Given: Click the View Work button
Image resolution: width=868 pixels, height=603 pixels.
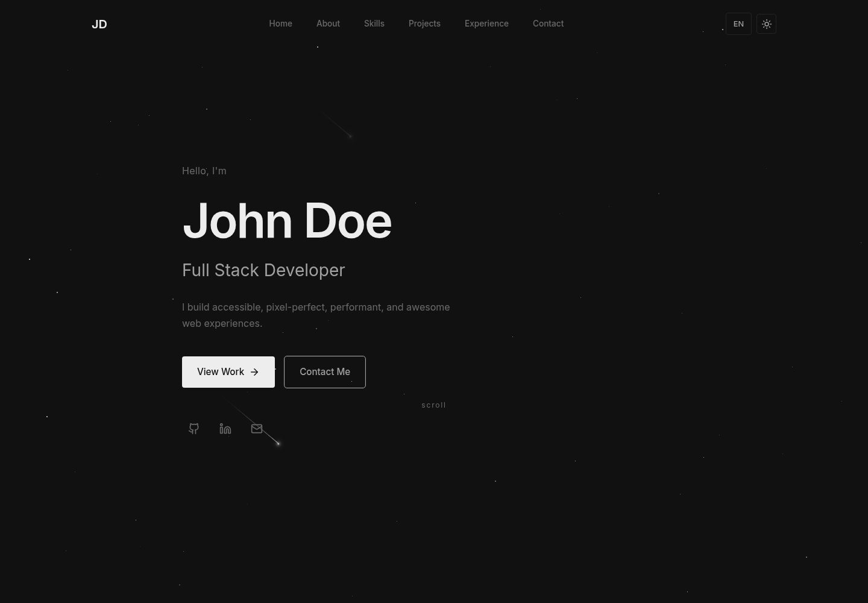Looking at the screenshot, I should pos(228,372).
